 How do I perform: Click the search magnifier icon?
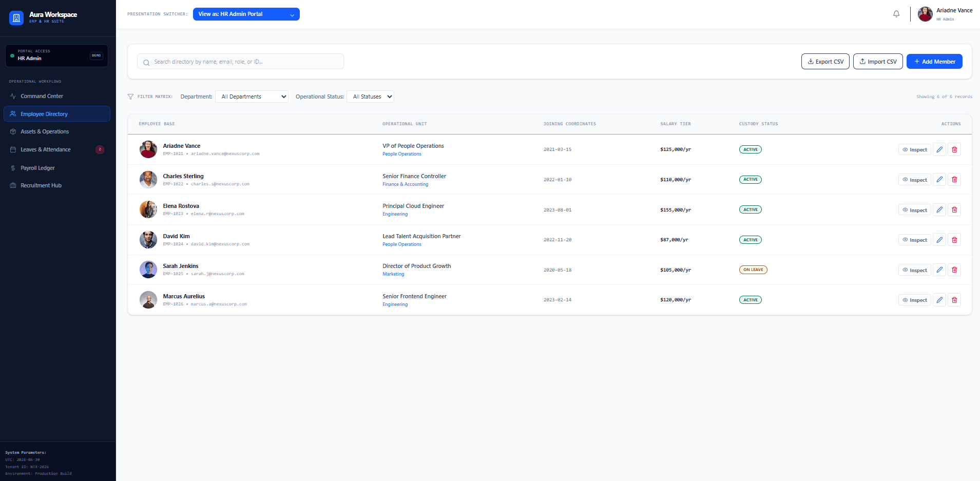tap(146, 62)
